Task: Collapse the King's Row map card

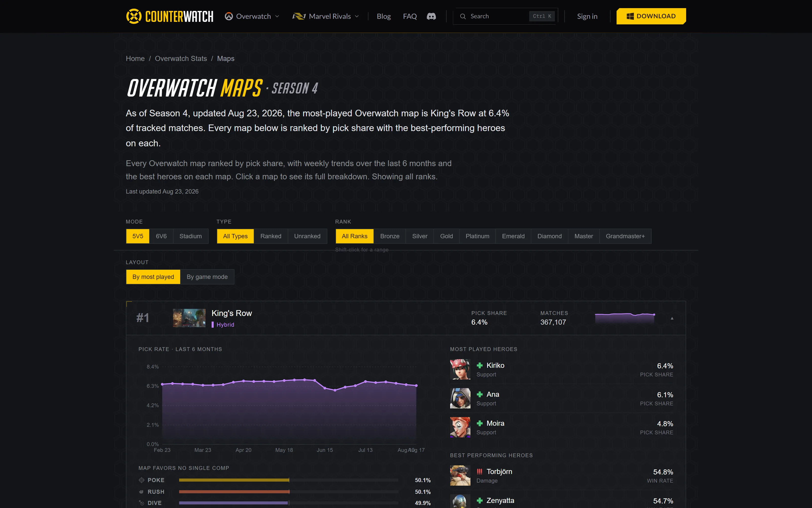Action: coord(672,318)
